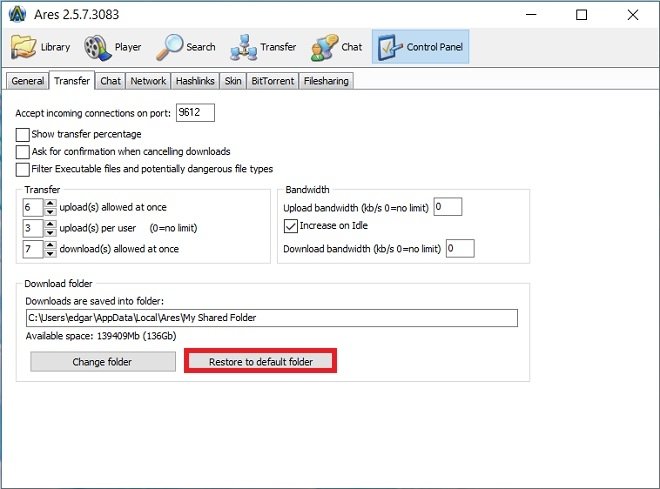Increase uploads per user spinner
This screenshot has height=489, width=660.
point(50,224)
